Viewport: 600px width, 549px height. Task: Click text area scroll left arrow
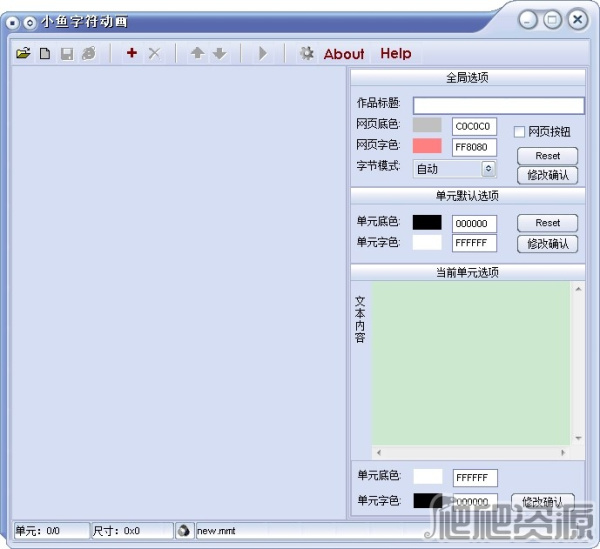[x=378, y=453]
